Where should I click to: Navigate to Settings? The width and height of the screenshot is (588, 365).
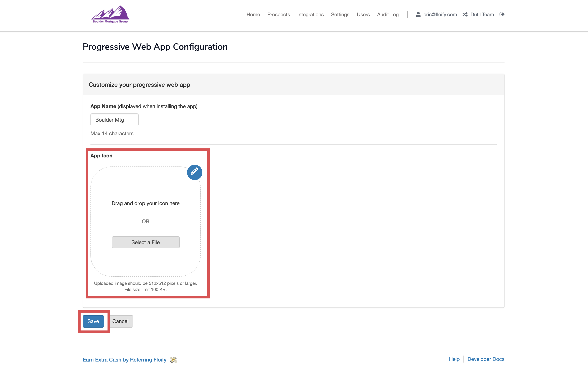pyautogui.click(x=340, y=14)
